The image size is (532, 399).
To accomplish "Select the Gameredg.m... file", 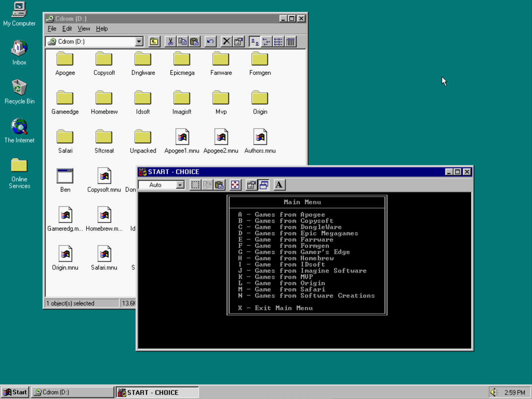I will 65,220.
